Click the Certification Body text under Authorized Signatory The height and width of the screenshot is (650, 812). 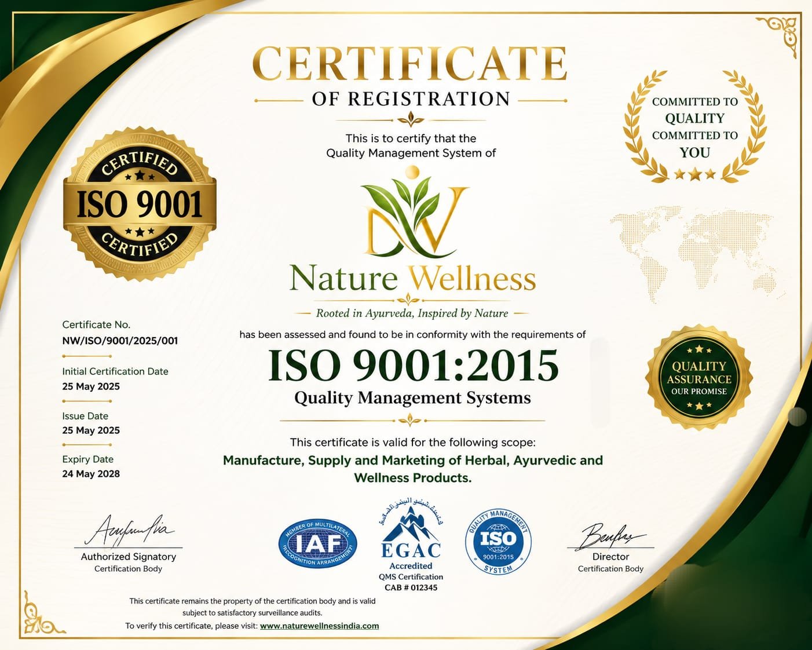pos(129,569)
